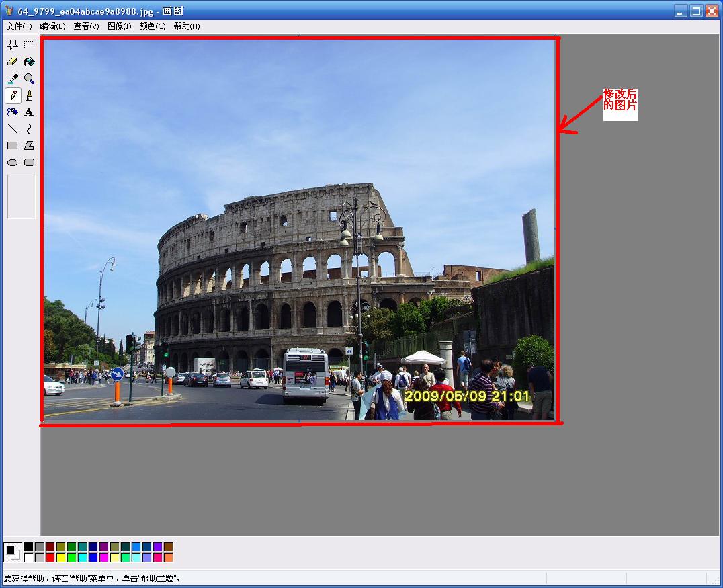
Task: Activate the Text tool (letter A)
Action: [29, 112]
